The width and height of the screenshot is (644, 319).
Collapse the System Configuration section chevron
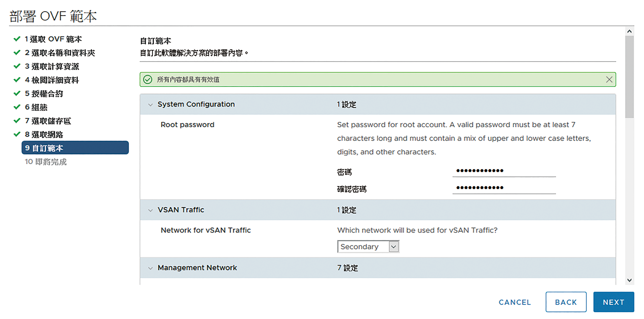pyautogui.click(x=150, y=105)
